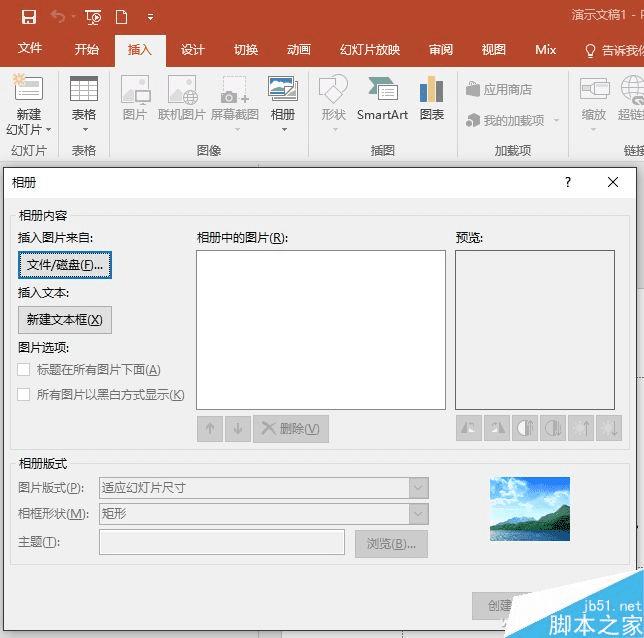Click the landscape layout preview thumbnail
This screenshot has height=638, width=644.
(530, 509)
